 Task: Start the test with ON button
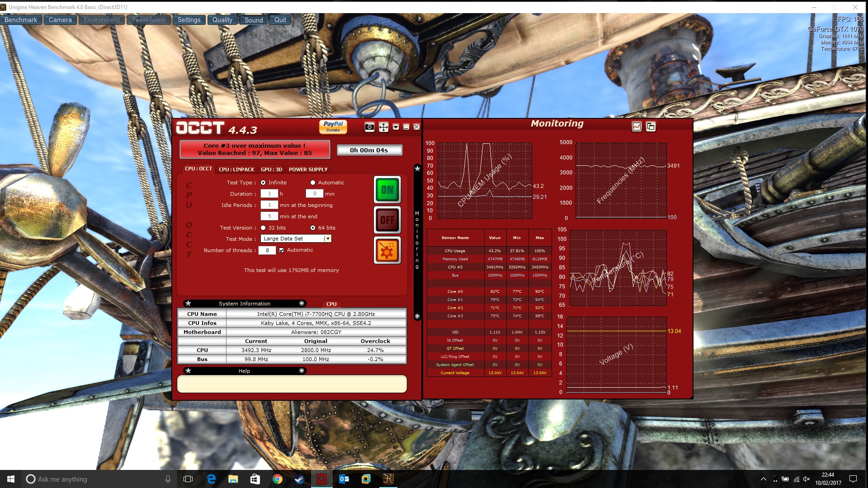[387, 190]
